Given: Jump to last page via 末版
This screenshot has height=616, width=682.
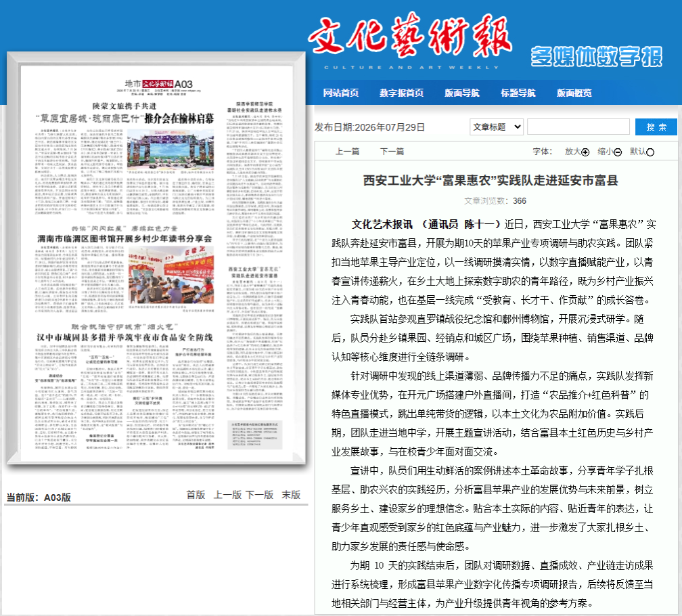Looking at the screenshot, I should pyautogui.click(x=291, y=495).
